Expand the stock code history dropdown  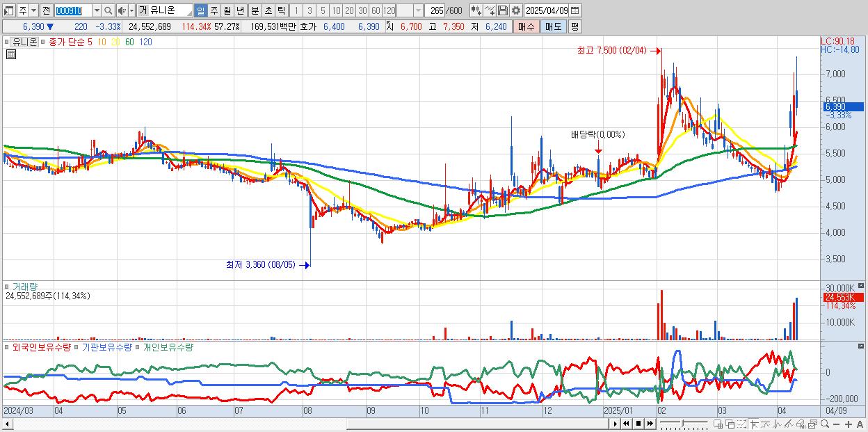(x=97, y=10)
